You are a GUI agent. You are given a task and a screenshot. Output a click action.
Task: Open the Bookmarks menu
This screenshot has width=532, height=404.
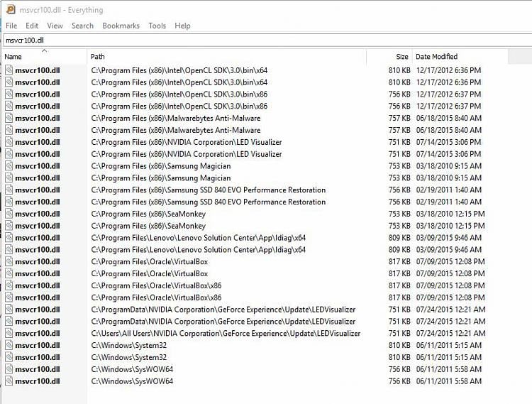[121, 26]
